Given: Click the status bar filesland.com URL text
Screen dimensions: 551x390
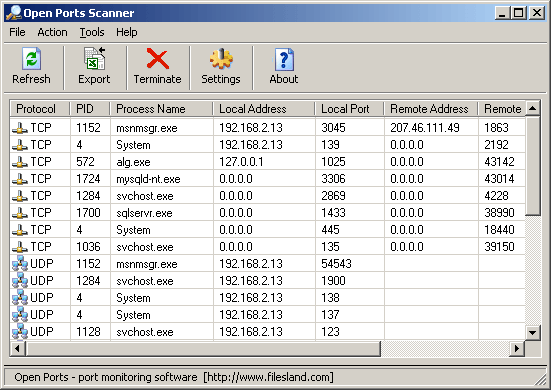Looking at the screenshot, I should coord(268,377).
